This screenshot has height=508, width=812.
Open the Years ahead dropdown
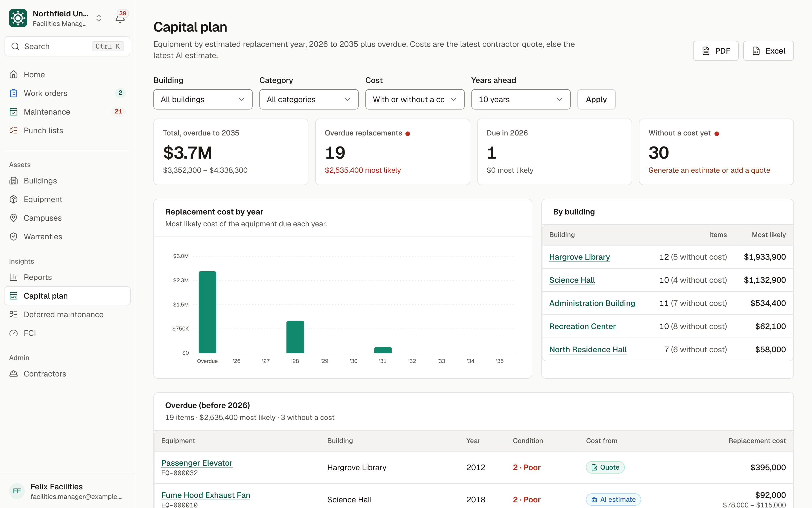click(521, 99)
